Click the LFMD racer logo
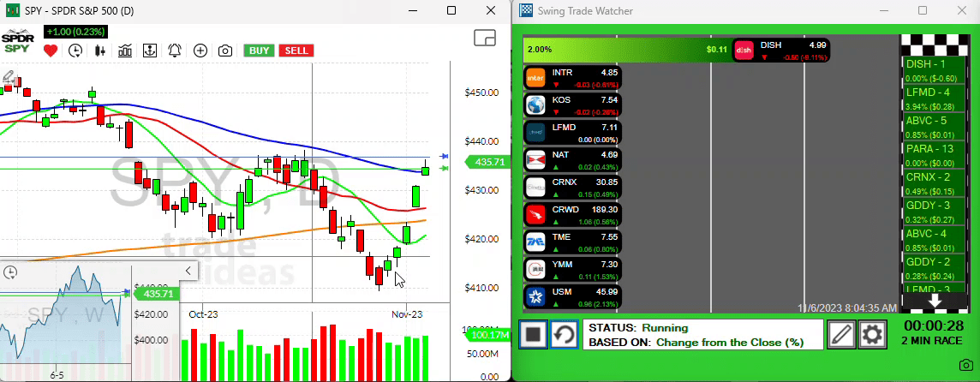The image size is (980, 382). coord(536,132)
